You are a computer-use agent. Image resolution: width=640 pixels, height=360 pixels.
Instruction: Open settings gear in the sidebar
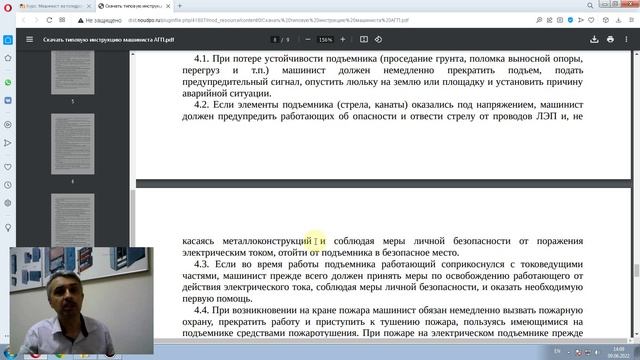pyautogui.click(x=8, y=203)
